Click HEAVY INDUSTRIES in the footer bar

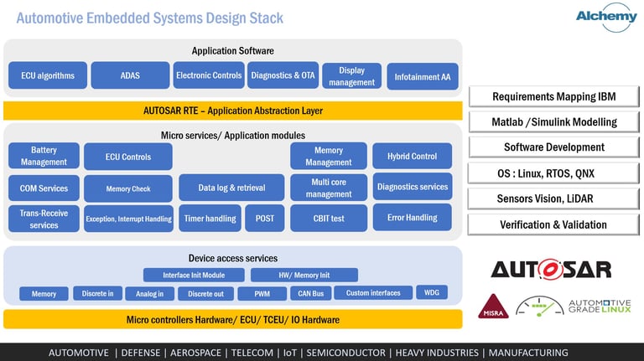pos(437,353)
